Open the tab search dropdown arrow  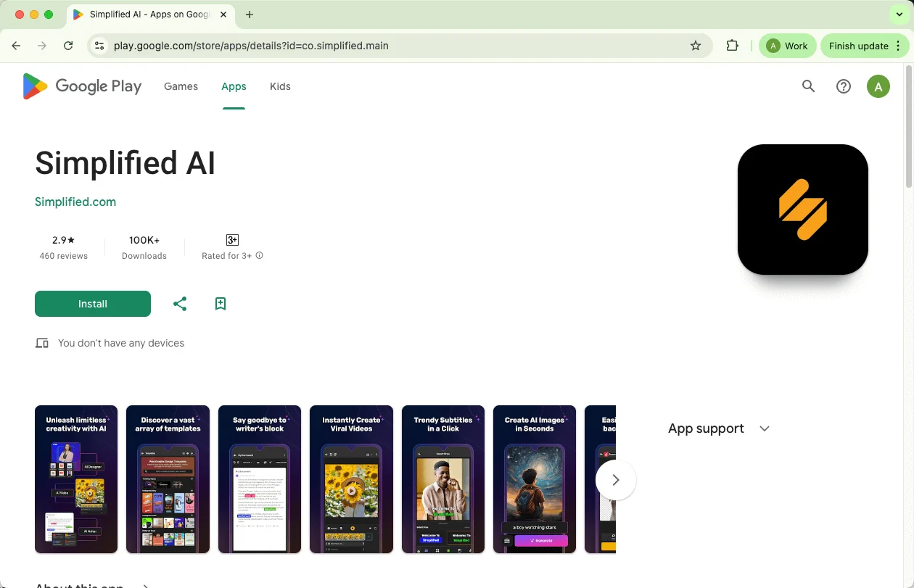click(899, 15)
